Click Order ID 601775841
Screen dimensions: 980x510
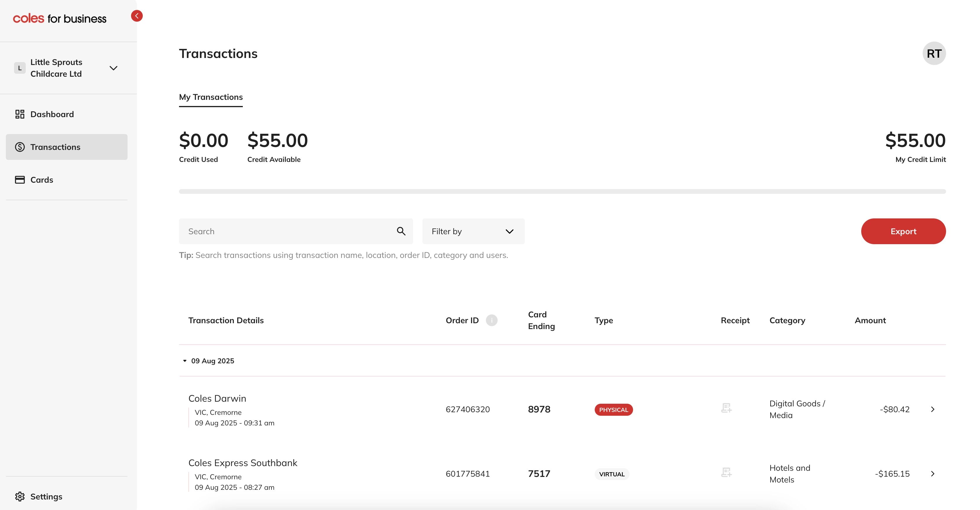tap(467, 473)
